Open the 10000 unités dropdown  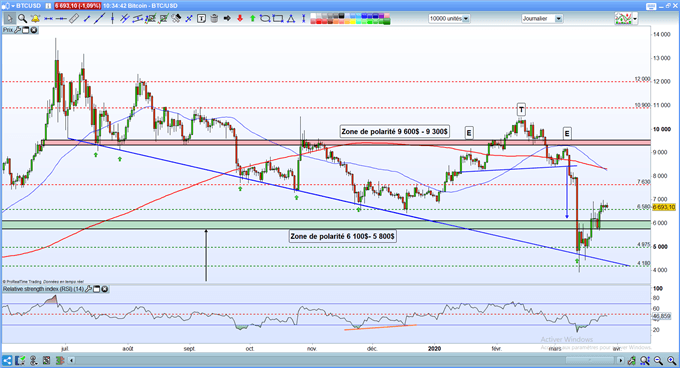point(466,19)
